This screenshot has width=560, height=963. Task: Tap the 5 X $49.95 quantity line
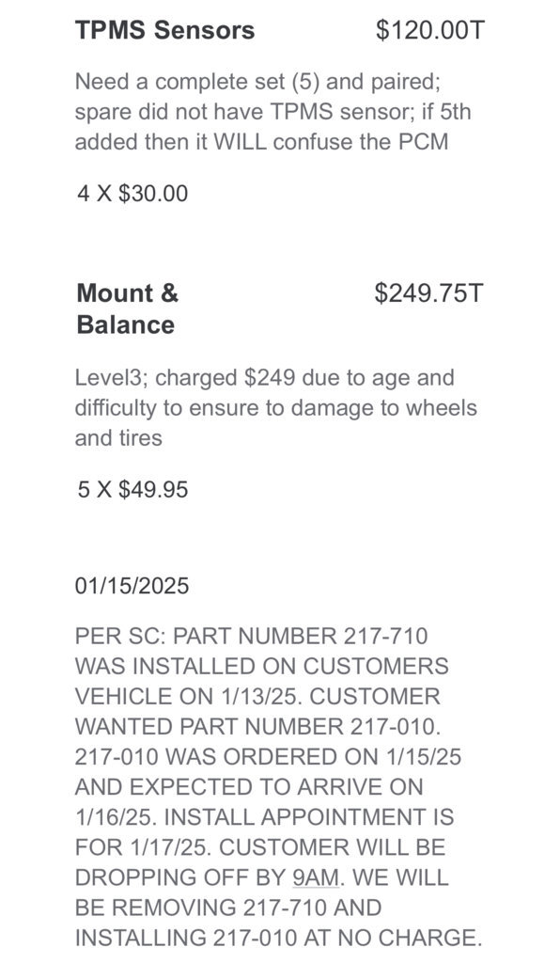pyautogui.click(x=132, y=489)
